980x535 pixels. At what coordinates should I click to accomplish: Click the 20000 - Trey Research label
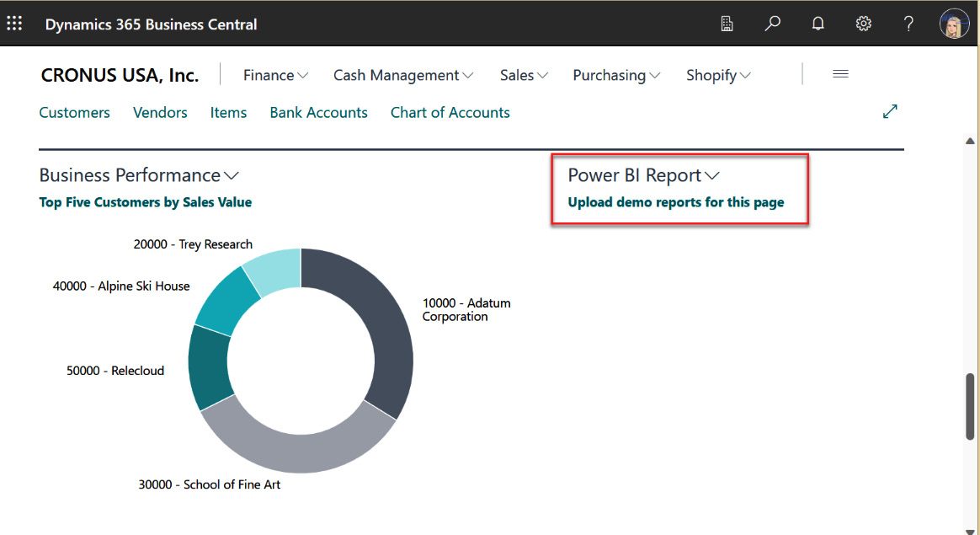click(193, 244)
